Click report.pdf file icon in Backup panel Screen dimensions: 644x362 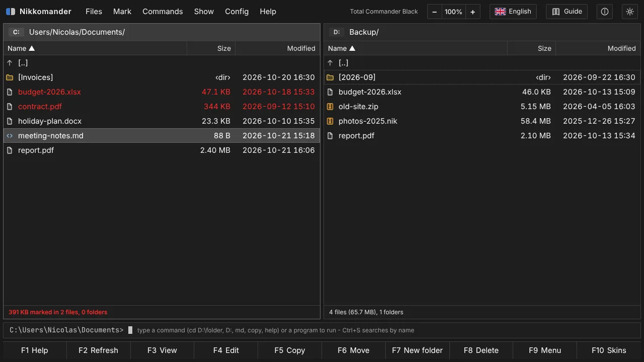pos(330,136)
